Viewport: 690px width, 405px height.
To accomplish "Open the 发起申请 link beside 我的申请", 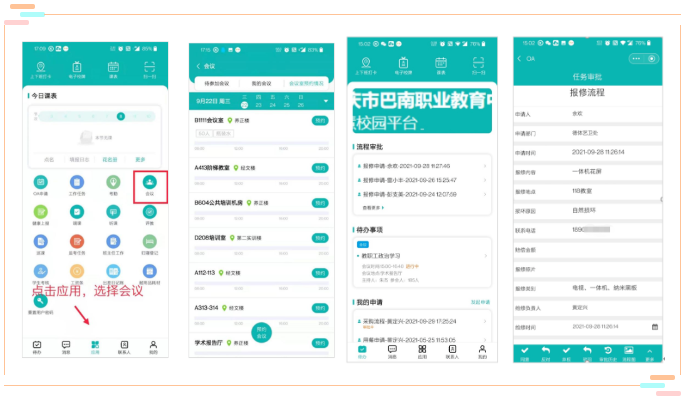I will [x=479, y=301].
